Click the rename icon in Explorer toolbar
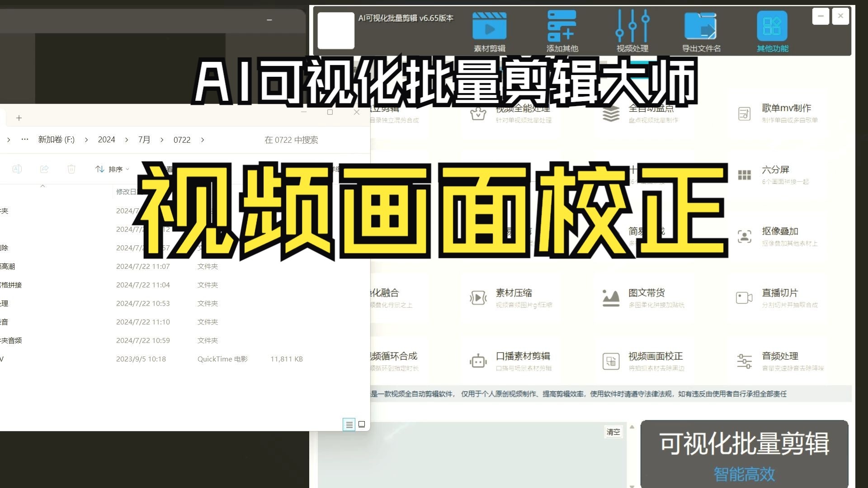The image size is (868, 488). click(x=17, y=169)
